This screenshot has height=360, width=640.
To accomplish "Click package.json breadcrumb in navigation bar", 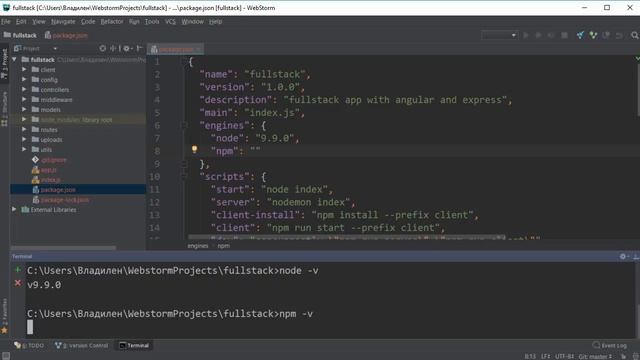I will point(66,36).
